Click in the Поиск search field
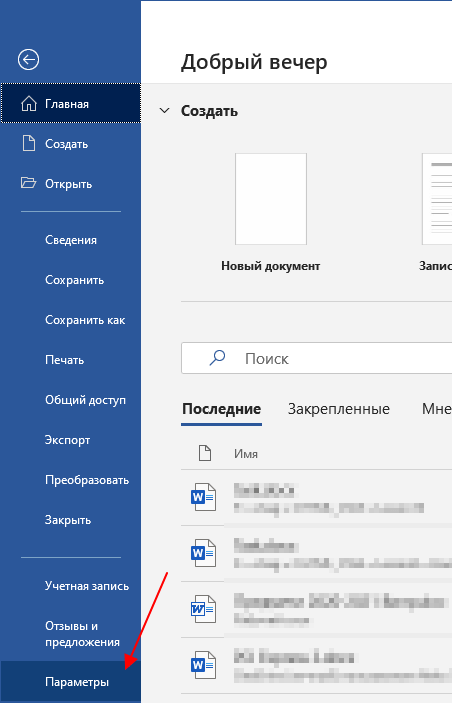The height and width of the screenshot is (703, 452). [317, 358]
